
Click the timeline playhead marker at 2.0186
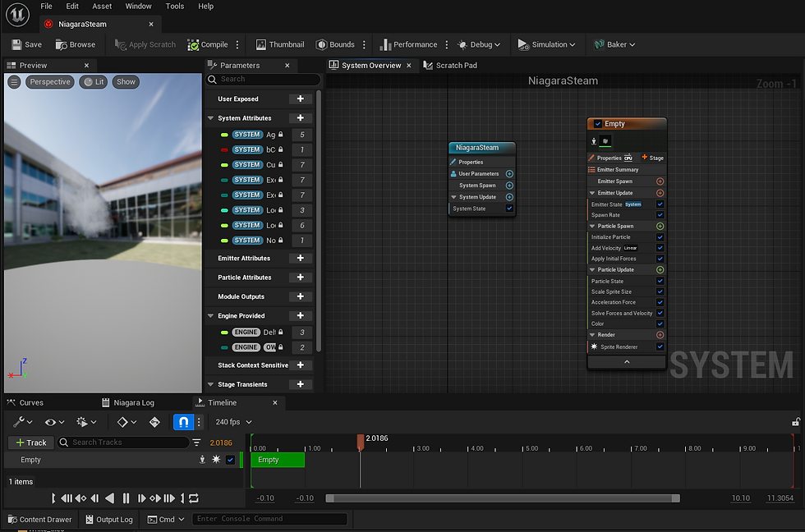(361, 441)
